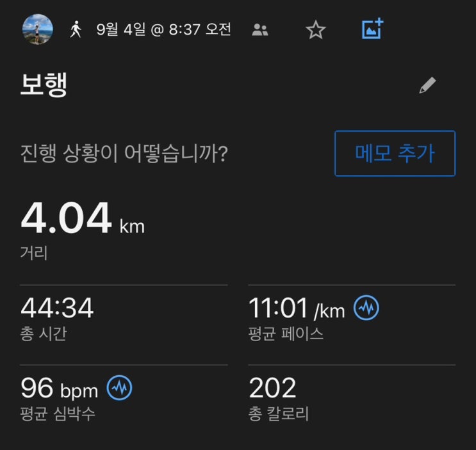The image size is (476, 450).
Task: Tap the 총 칼로리 label
Action: [x=279, y=414]
